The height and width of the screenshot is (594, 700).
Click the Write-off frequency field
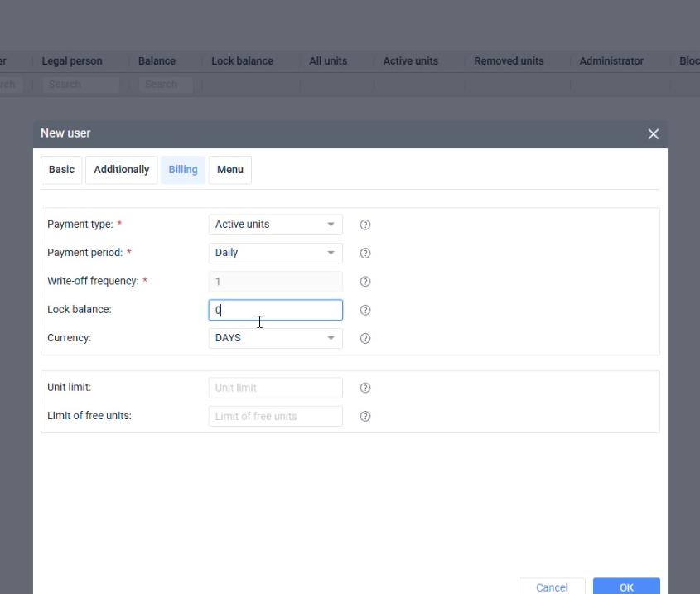pyautogui.click(x=276, y=282)
